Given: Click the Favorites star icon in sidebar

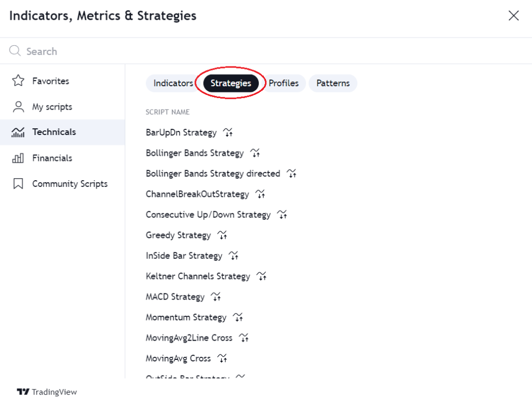Looking at the screenshot, I should (18, 81).
